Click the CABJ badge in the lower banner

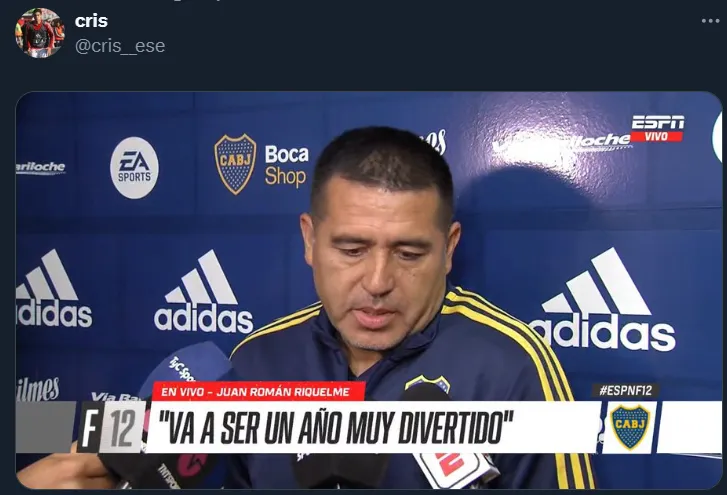click(630, 427)
